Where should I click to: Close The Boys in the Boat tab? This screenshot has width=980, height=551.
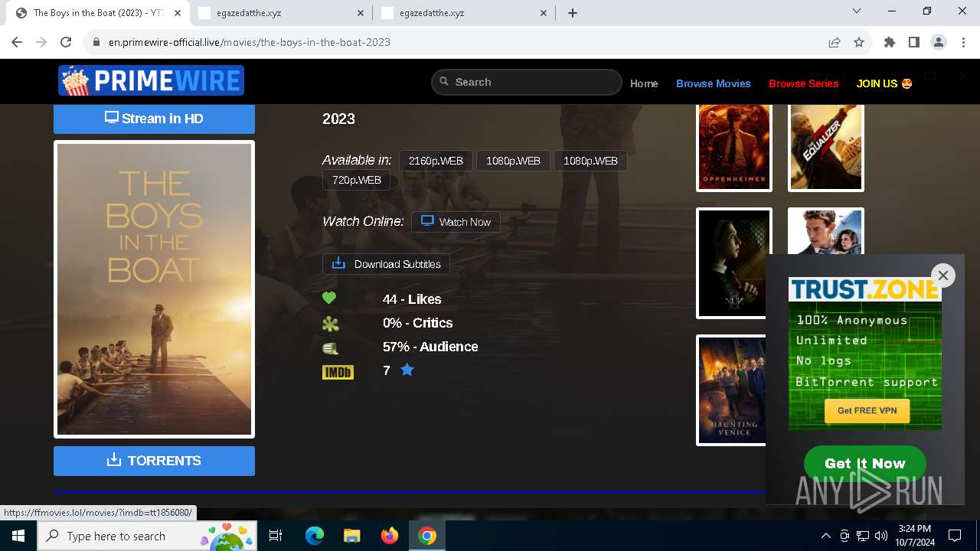(x=178, y=13)
